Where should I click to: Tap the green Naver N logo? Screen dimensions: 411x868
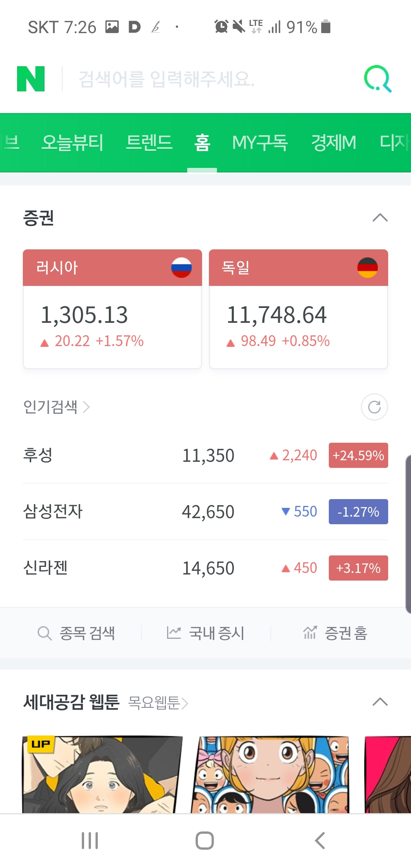tap(31, 79)
